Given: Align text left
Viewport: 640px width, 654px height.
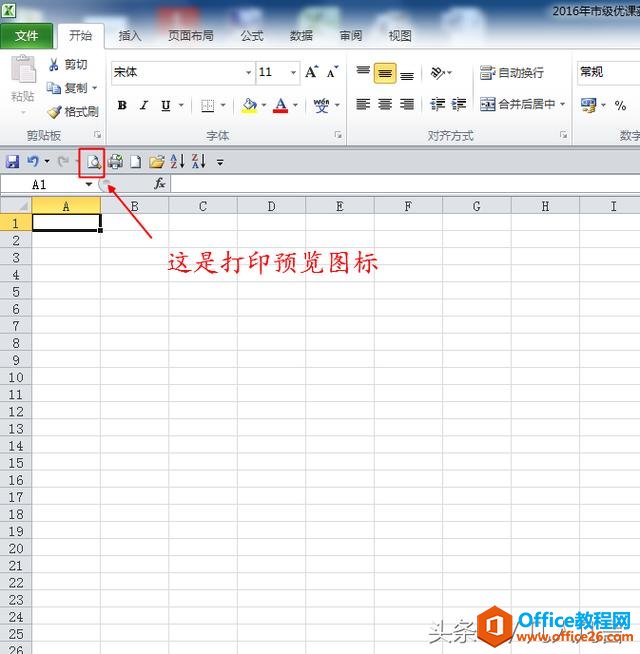Looking at the screenshot, I should 363,104.
